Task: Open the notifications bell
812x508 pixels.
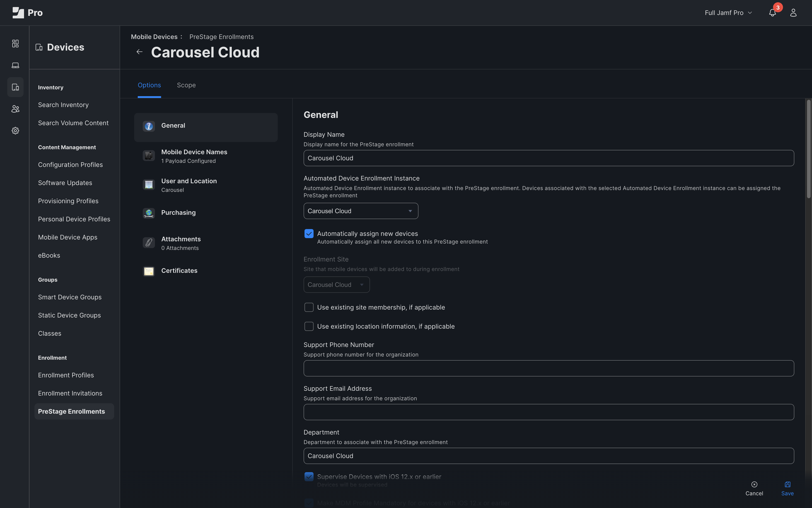Action: coord(772,13)
